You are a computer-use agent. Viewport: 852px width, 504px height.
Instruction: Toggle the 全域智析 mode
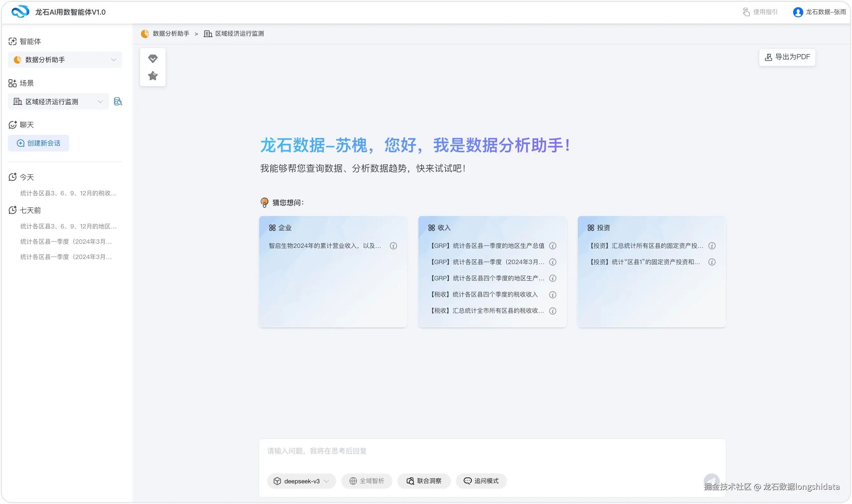click(x=366, y=481)
